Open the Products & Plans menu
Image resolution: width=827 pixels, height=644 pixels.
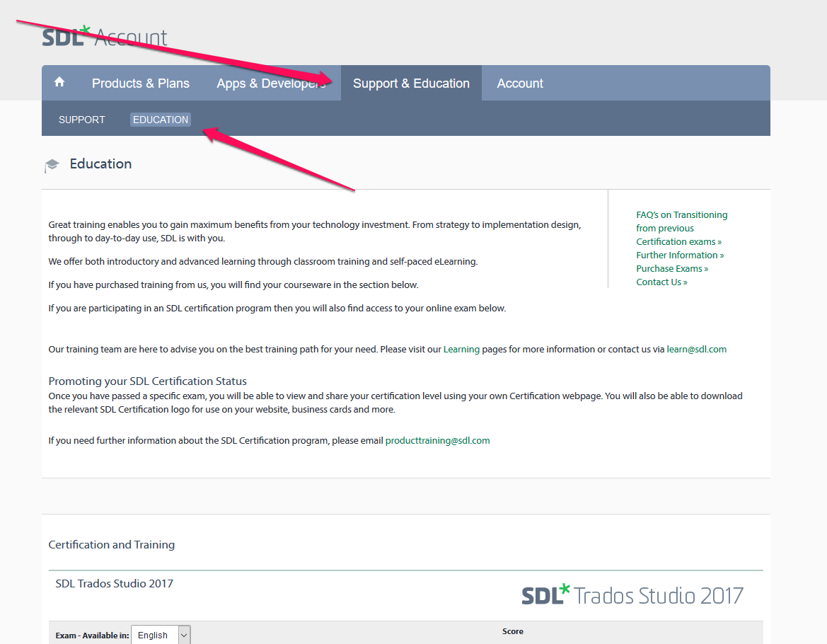(141, 84)
